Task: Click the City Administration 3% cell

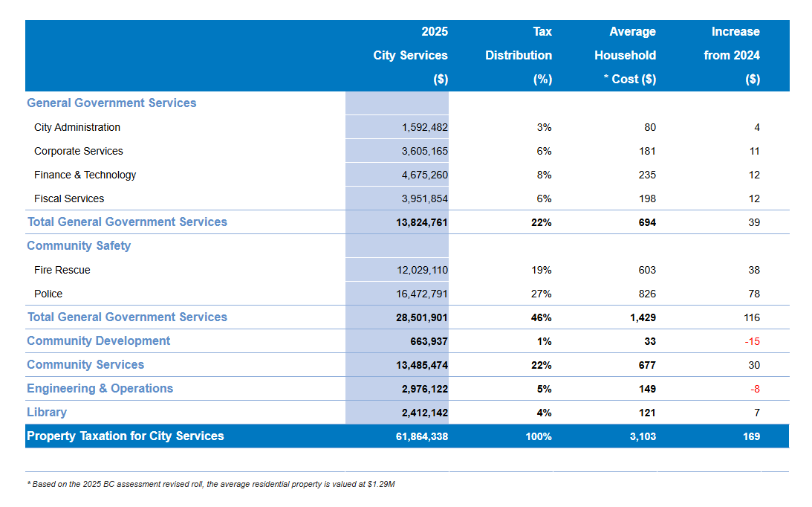Action: point(544,128)
